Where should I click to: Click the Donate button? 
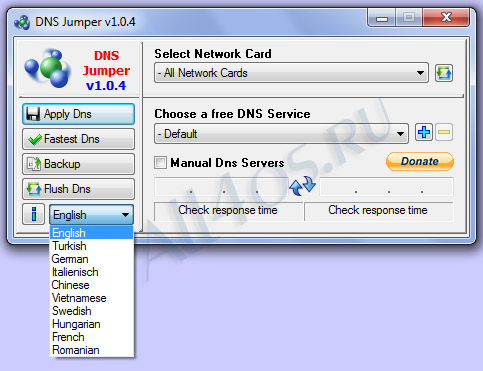tap(420, 162)
